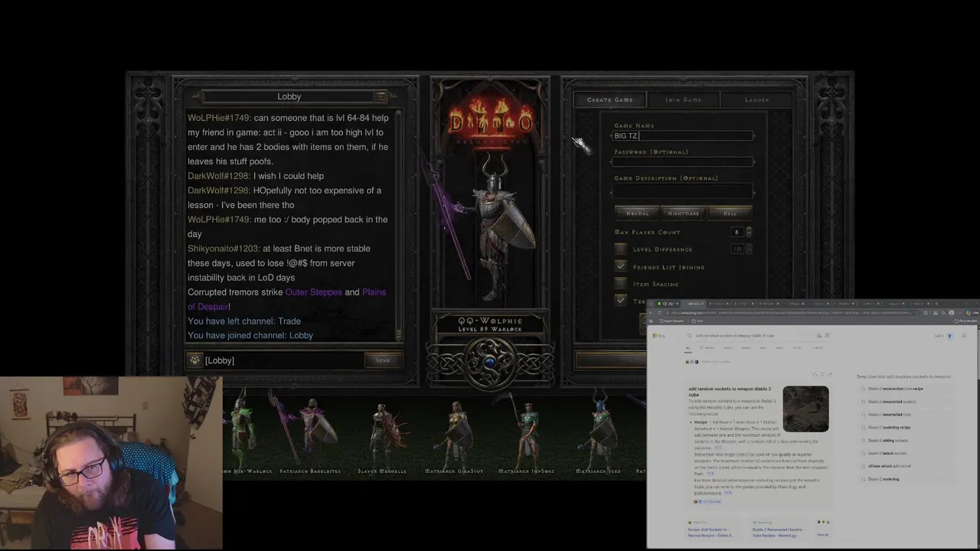The height and width of the screenshot is (551, 980).
Task: Click the first DarkWolf#1298 chat name
Action: tap(218, 176)
